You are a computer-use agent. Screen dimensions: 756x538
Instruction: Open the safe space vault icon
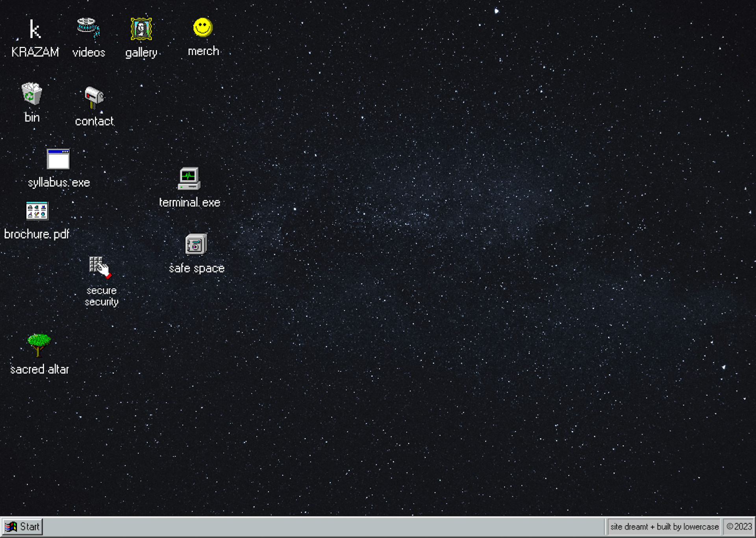pos(196,244)
